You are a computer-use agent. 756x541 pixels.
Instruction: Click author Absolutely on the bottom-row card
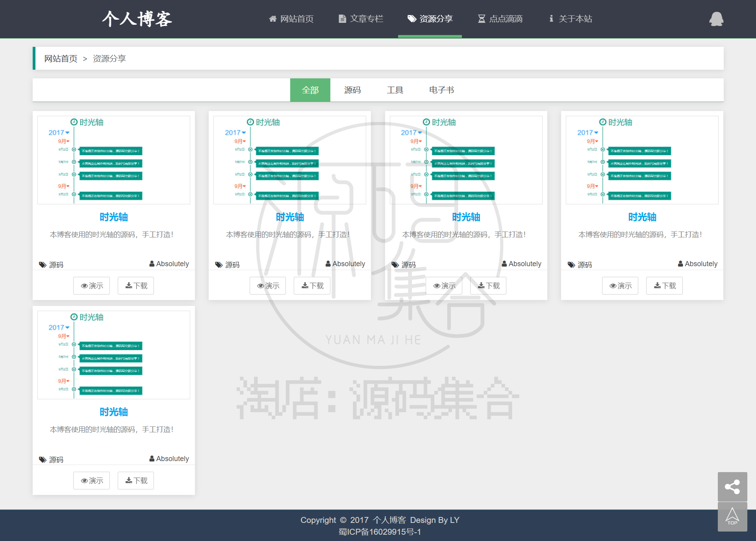[x=169, y=459]
